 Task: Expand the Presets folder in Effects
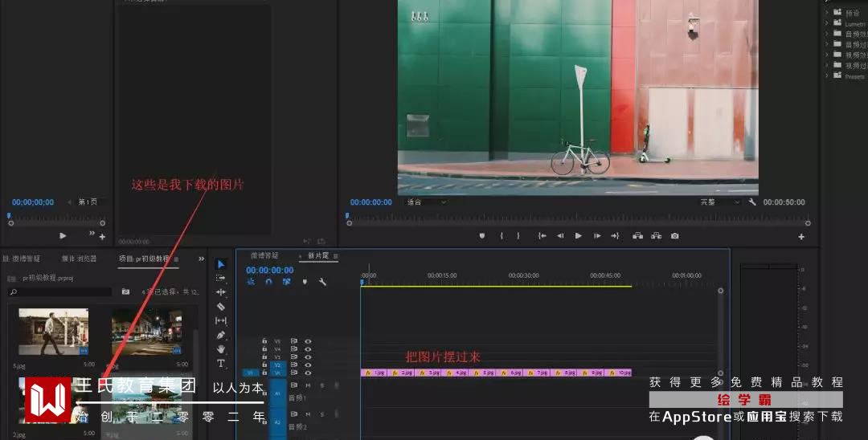click(x=827, y=75)
